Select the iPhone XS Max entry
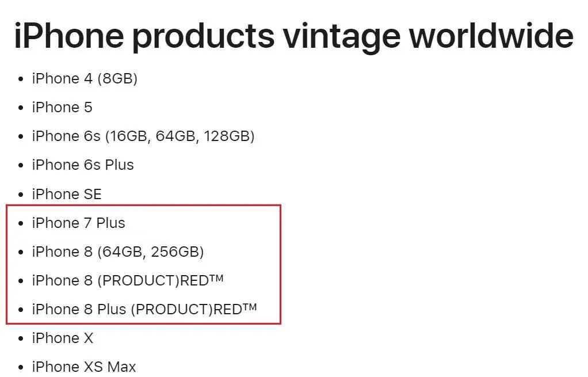The image size is (588, 377). tap(83, 367)
